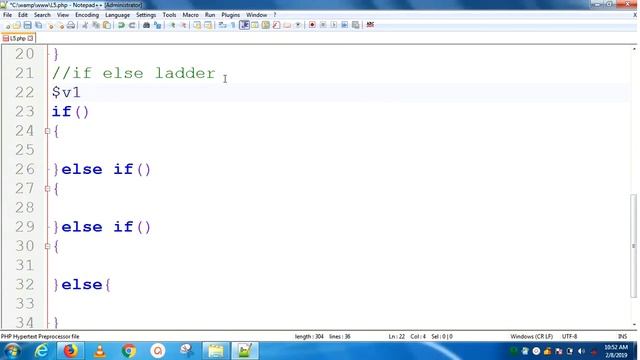This screenshot has width=640, height=360.
Task: Click line number 26 in the margin
Action: [24, 169]
